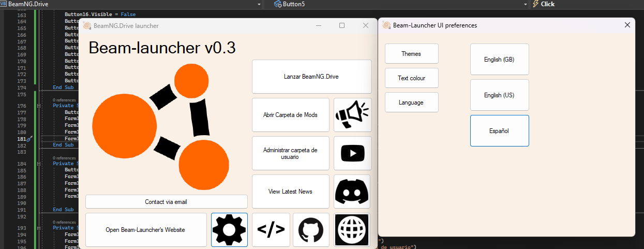Image resolution: width=644 pixels, height=249 pixels.
Task: Close the Beam-Launcher UI preferences window
Action: (627, 25)
